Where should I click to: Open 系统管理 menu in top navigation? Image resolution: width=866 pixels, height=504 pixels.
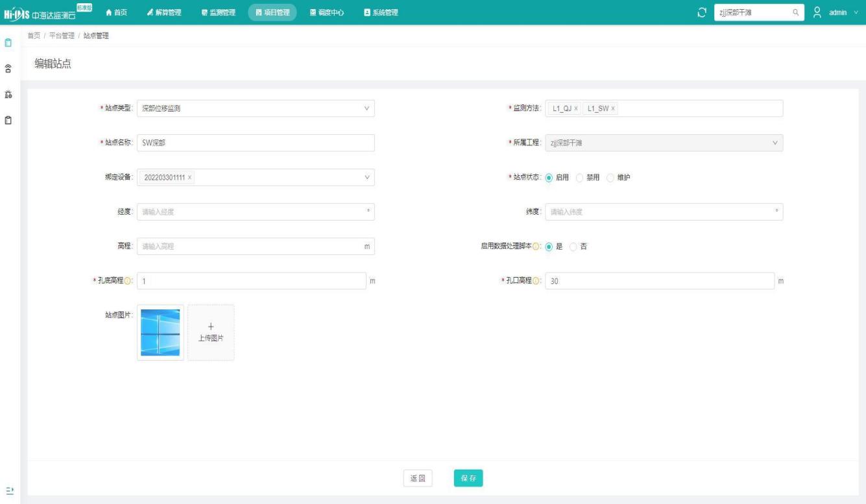[x=381, y=12]
